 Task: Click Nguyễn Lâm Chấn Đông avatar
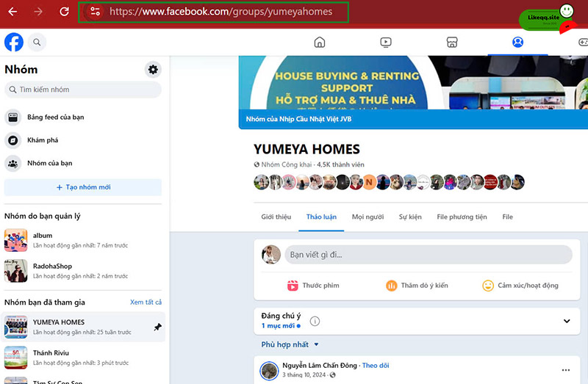[269, 371]
